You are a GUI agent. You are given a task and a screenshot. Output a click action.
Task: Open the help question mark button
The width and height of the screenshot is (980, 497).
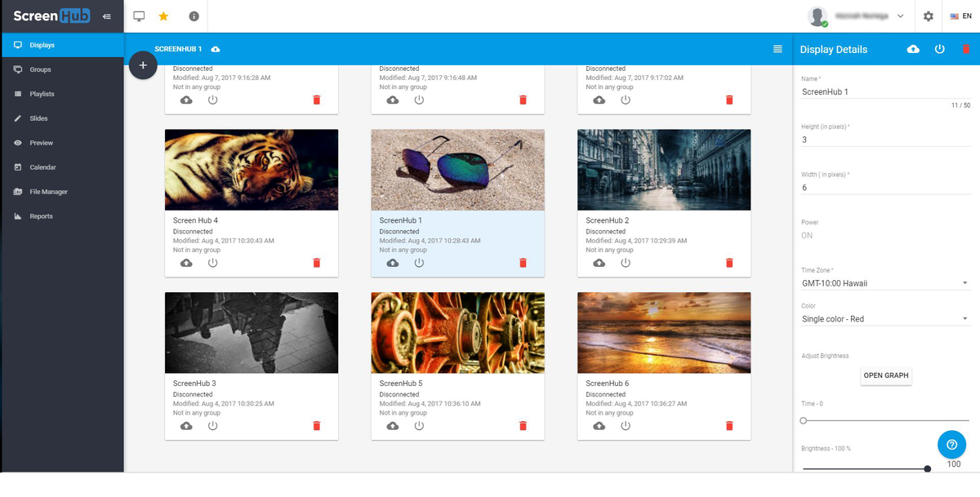click(x=951, y=445)
